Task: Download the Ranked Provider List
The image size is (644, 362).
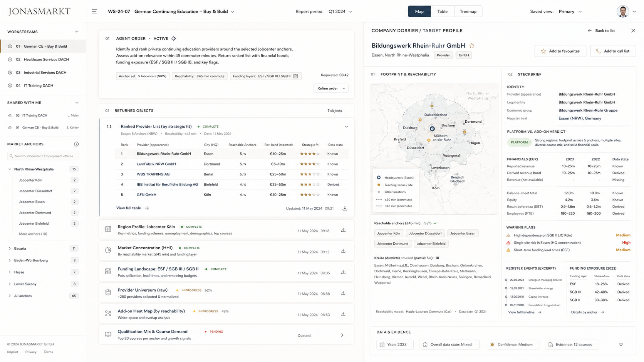Action: click(345, 208)
